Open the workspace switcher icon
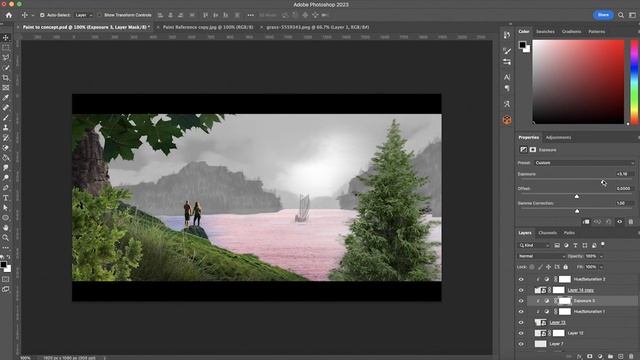Viewport: 640px width, 360px height. (x=632, y=15)
